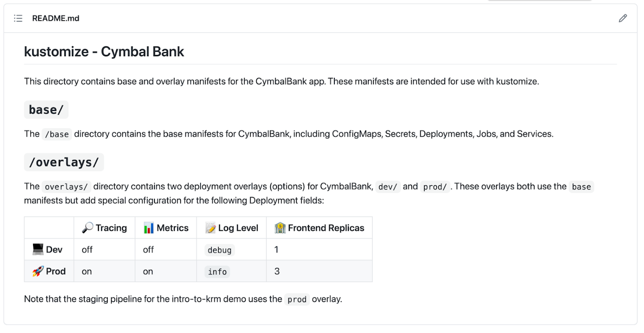Click the bank emoji beside Frontend Replicas

point(280,228)
